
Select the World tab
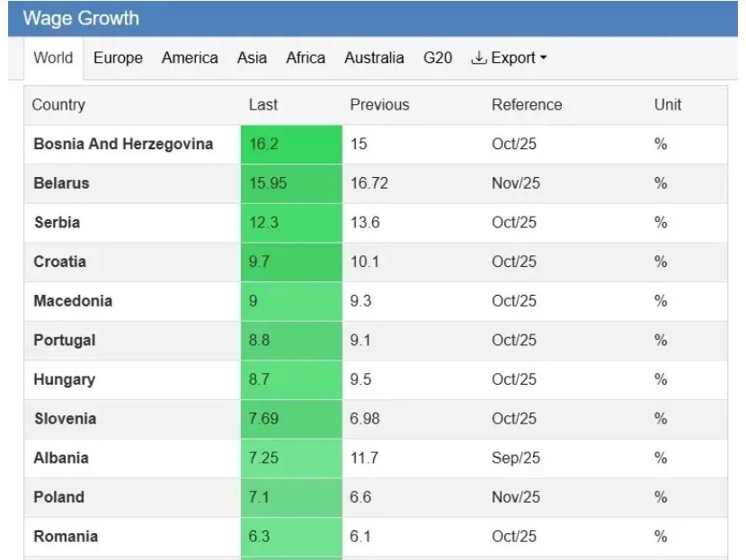point(53,58)
